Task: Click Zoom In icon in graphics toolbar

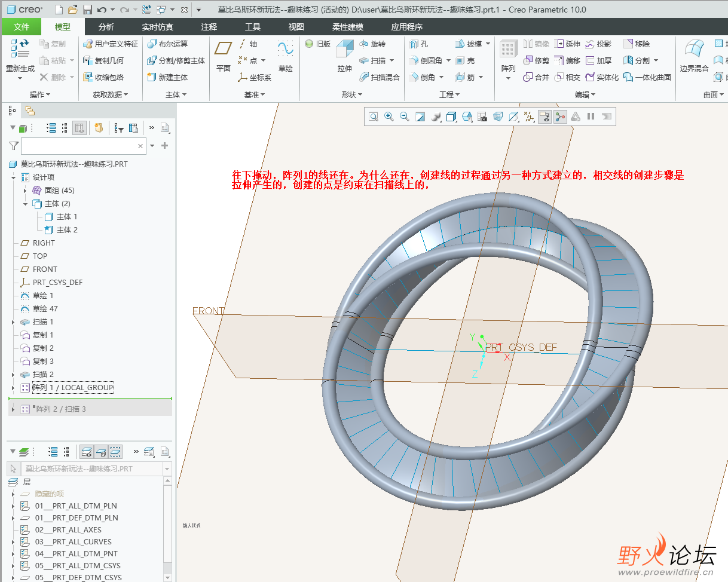Action: 389,117
